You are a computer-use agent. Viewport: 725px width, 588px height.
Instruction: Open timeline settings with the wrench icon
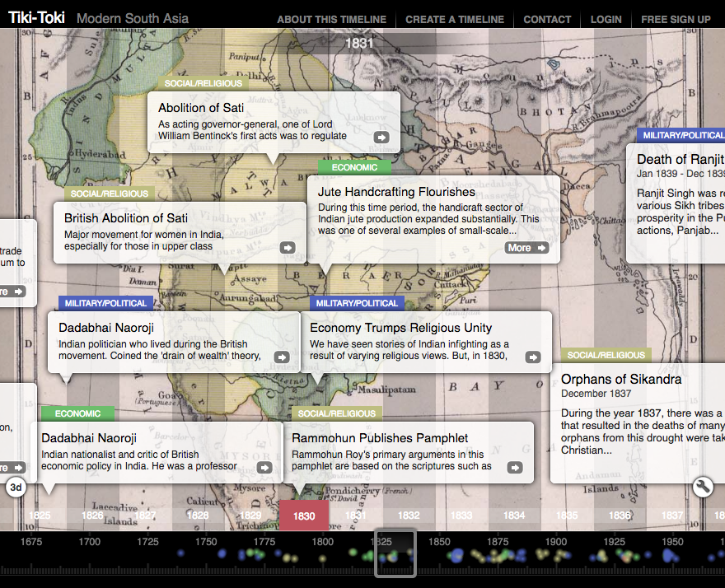703,488
